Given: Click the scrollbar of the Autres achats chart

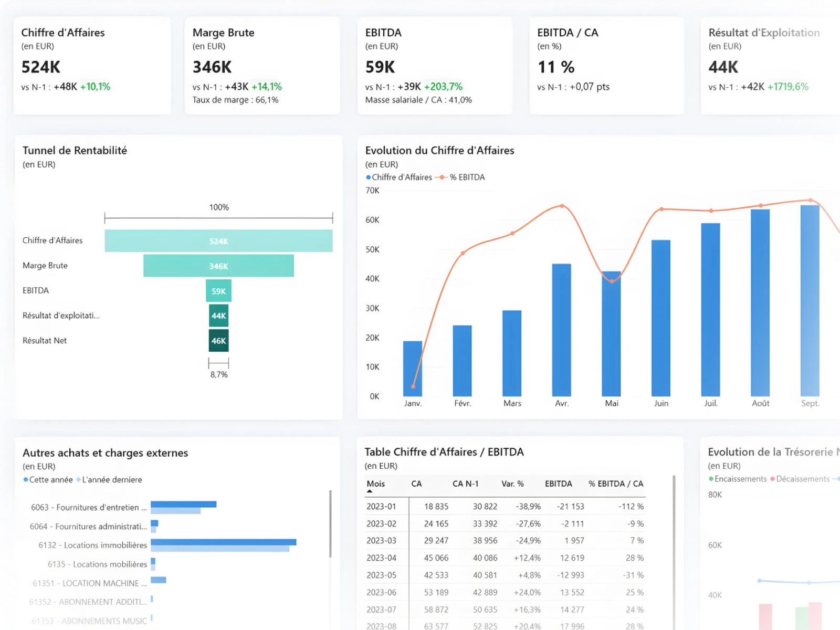Looking at the screenshot, I should (x=330, y=524).
